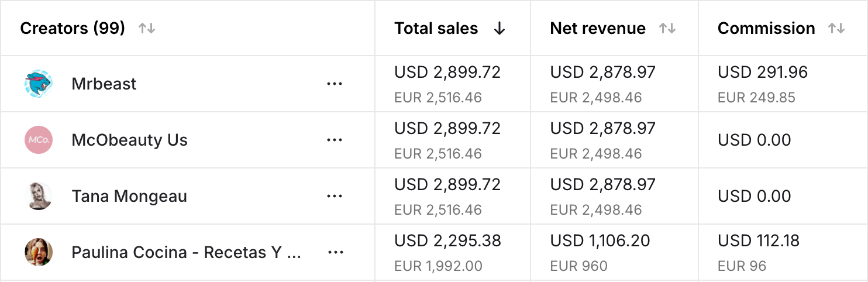This screenshot has width=868, height=282.
Task: Click the Creators (99) column header
Action: pyautogui.click(x=73, y=28)
